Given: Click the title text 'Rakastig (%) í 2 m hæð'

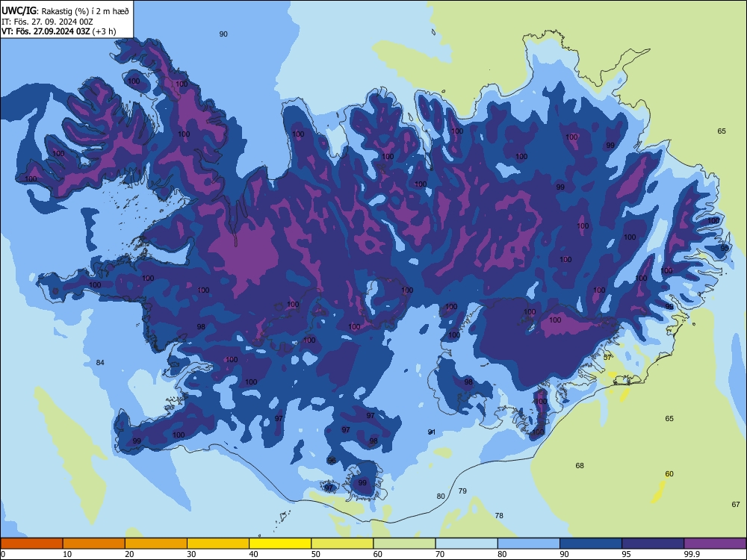Looking at the screenshot, I should pyautogui.click(x=85, y=11).
